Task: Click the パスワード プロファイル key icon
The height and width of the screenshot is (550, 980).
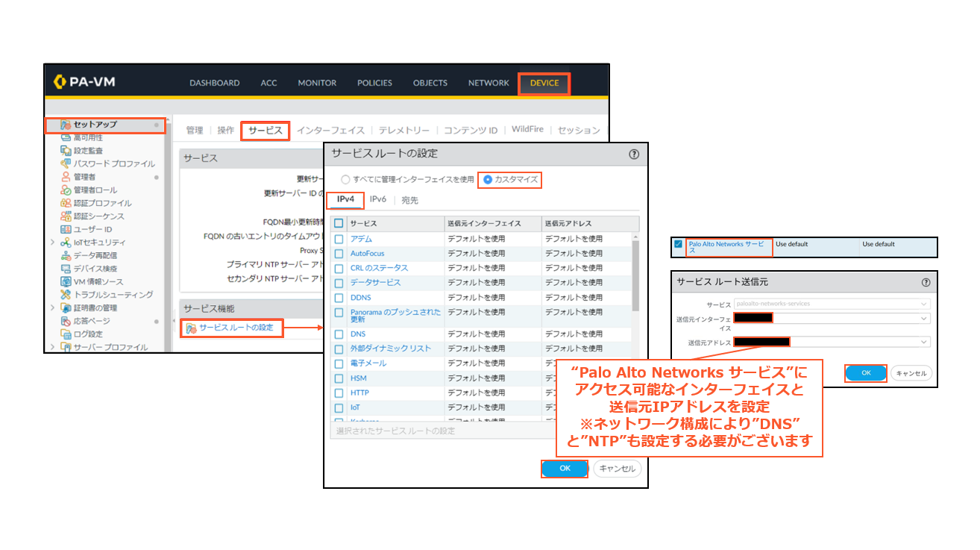Action: pos(66,163)
